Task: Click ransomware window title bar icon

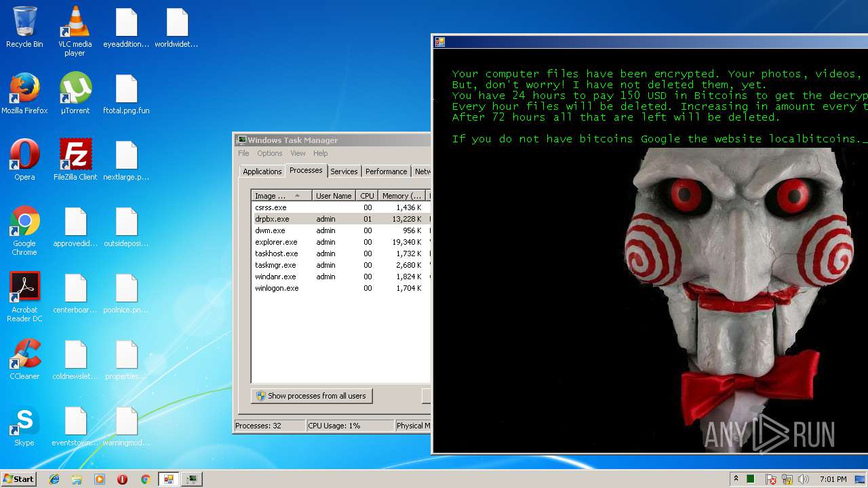Action: (x=440, y=42)
